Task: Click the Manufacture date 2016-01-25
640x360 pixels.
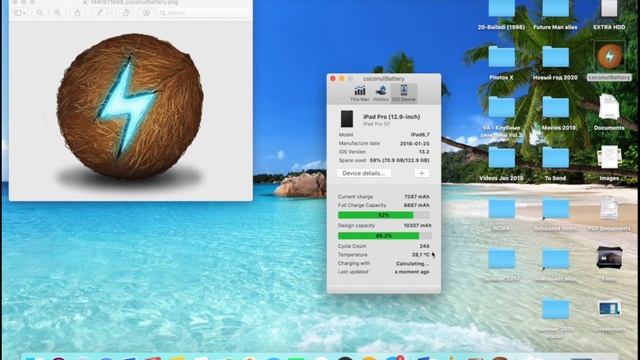Action: point(414,143)
